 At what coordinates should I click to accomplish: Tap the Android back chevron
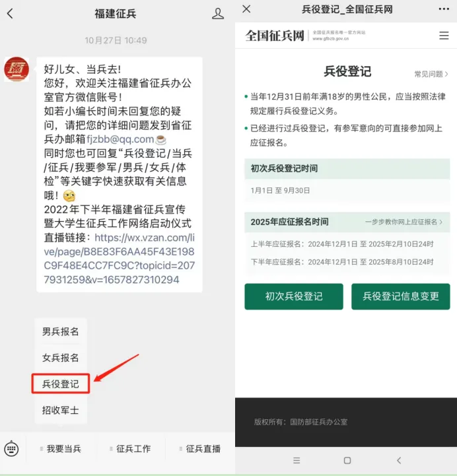tap(399, 460)
